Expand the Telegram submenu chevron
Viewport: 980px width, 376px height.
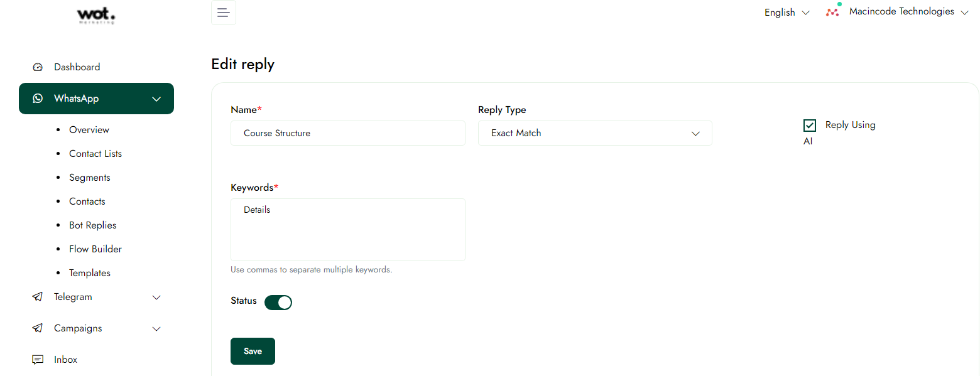157,297
